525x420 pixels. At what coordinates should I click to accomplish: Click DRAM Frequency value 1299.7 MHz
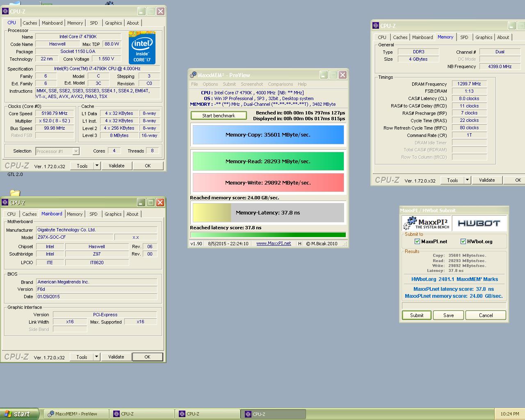point(469,84)
